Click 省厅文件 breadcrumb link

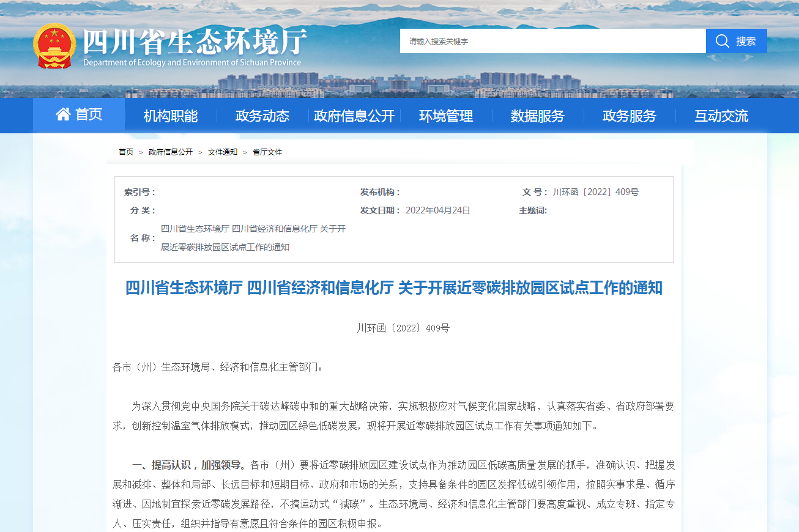point(267,152)
